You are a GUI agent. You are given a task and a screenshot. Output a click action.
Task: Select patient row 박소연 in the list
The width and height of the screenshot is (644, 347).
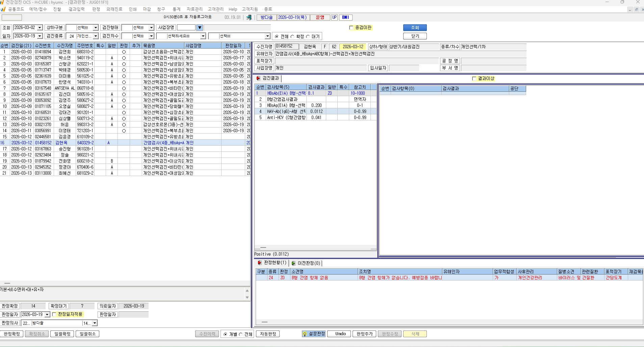(125, 58)
